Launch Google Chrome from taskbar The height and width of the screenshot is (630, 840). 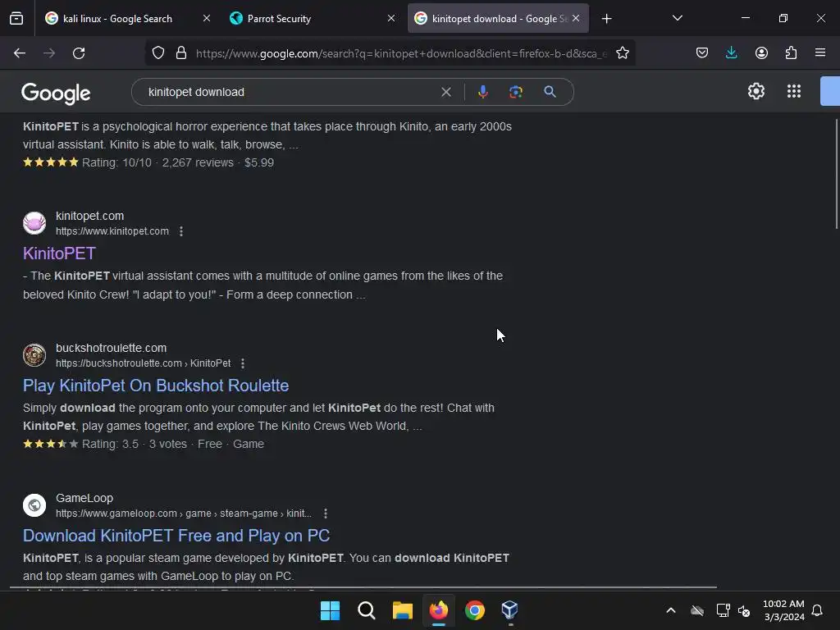[475, 610]
